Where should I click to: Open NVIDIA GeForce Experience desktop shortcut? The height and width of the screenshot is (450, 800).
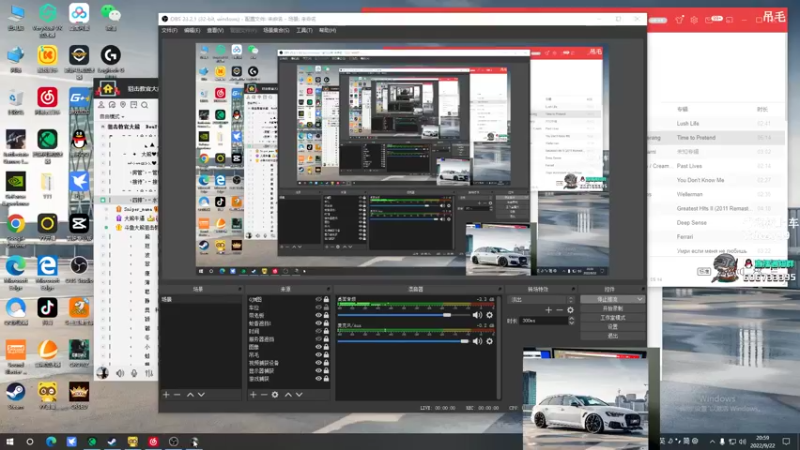tap(16, 186)
